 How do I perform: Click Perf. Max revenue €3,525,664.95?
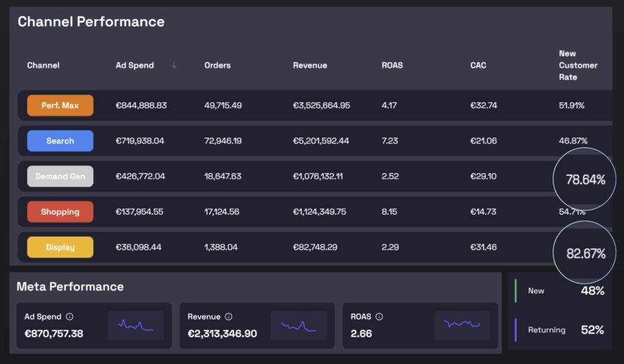coord(322,105)
